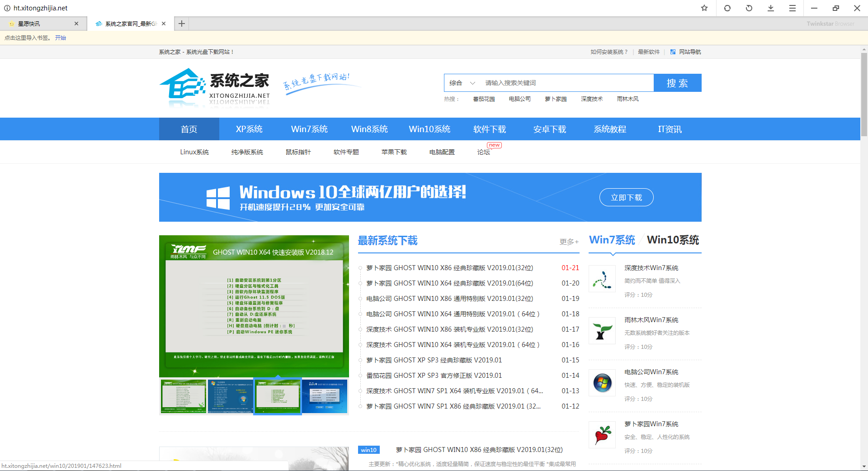Screen dimensions: 868x471
Task: Open the 电脑公司Win7系统 logo icon
Action: 602,383
